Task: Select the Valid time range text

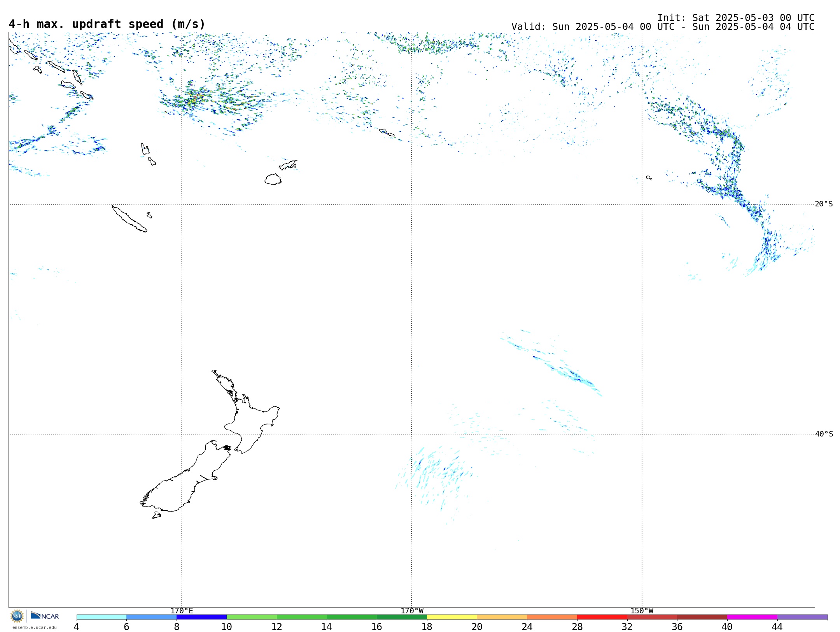Action: tap(663, 27)
